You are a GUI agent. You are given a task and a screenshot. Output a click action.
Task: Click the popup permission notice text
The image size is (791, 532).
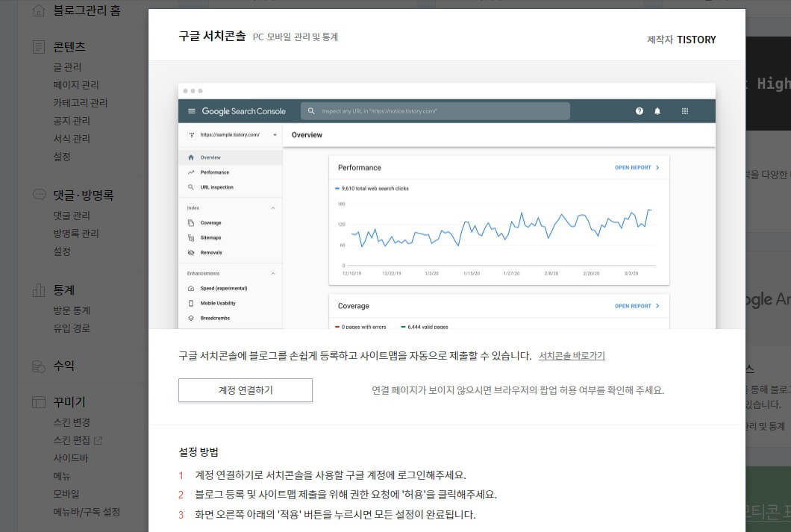518,390
